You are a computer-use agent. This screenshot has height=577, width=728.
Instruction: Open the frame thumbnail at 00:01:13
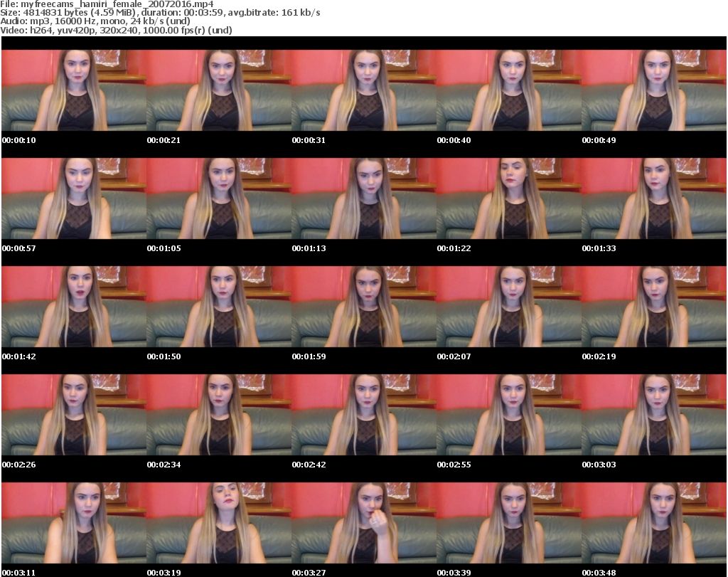point(364,198)
